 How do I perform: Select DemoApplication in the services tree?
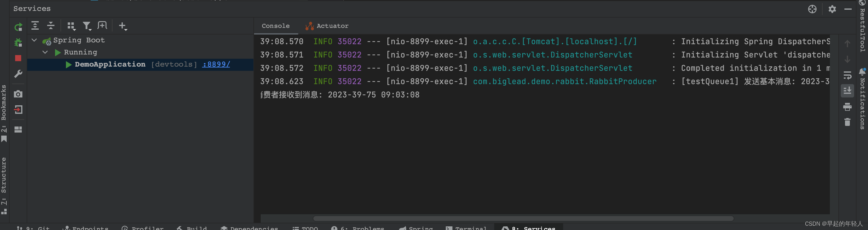click(x=110, y=64)
